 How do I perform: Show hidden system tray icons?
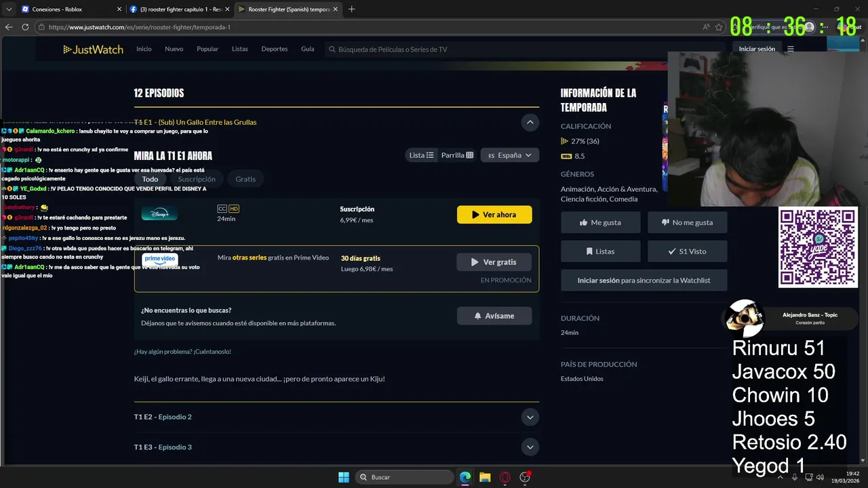click(x=780, y=477)
